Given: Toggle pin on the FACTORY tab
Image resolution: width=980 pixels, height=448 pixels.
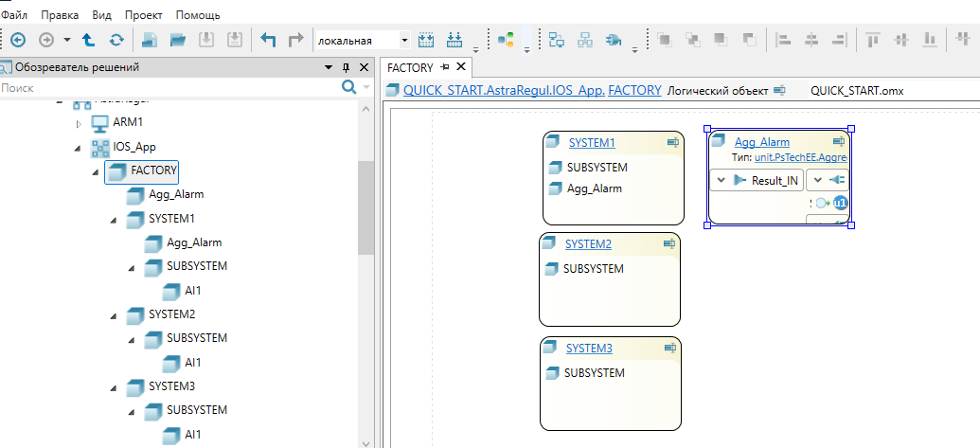Looking at the screenshot, I should (445, 67).
